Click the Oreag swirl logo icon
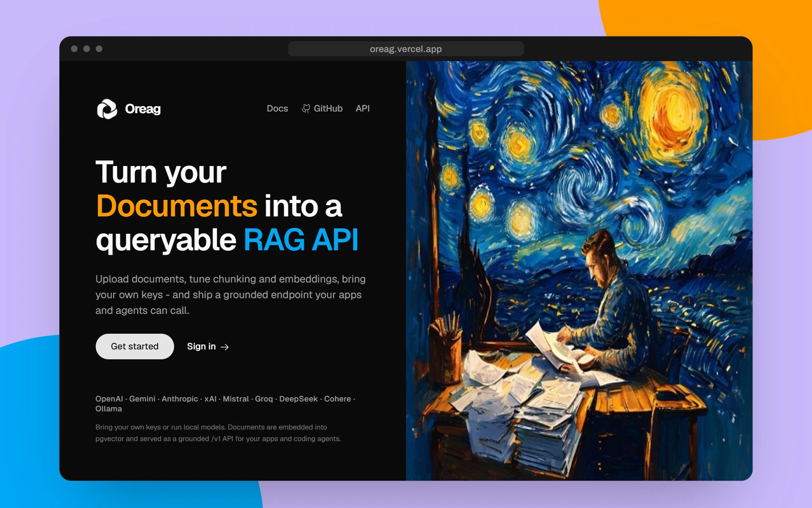Image resolution: width=812 pixels, height=508 pixels. (107, 109)
